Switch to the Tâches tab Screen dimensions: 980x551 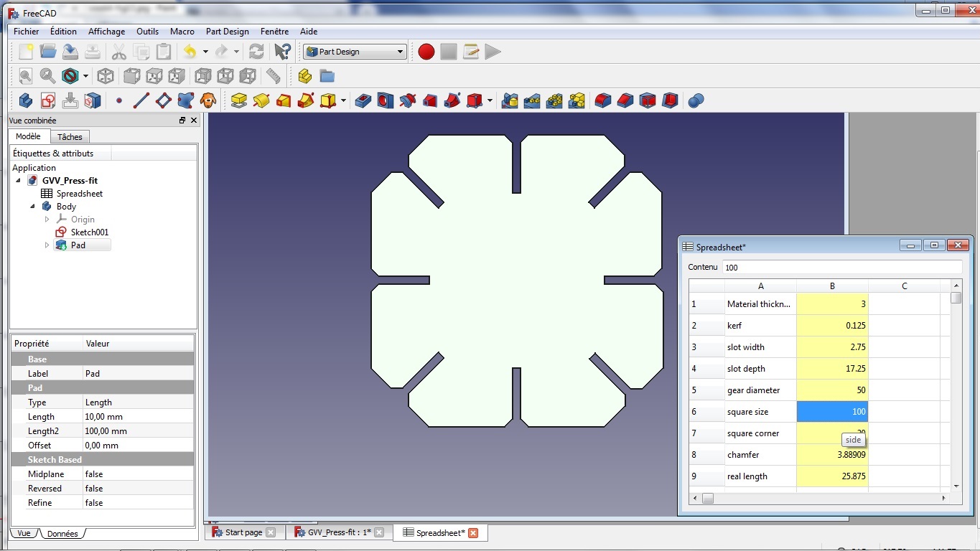pos(70,137)
